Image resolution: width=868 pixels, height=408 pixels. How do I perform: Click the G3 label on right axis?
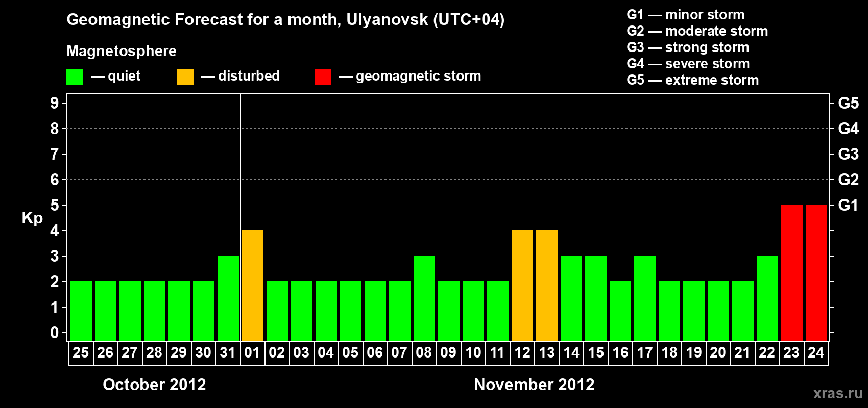[849, 154]
